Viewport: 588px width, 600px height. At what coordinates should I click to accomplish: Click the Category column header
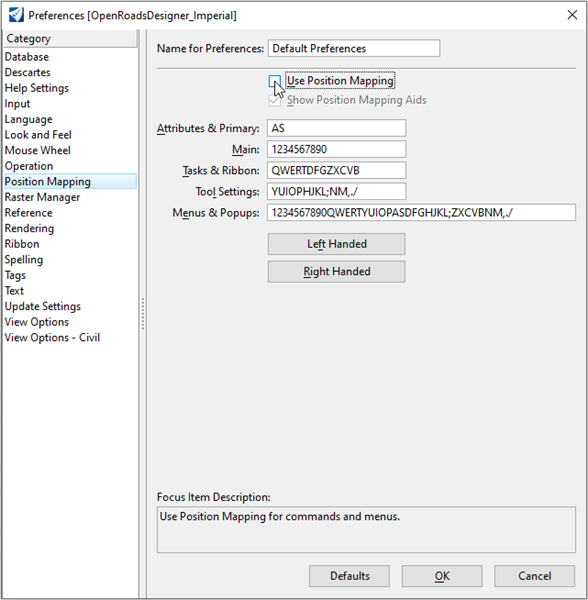[70, 39]
